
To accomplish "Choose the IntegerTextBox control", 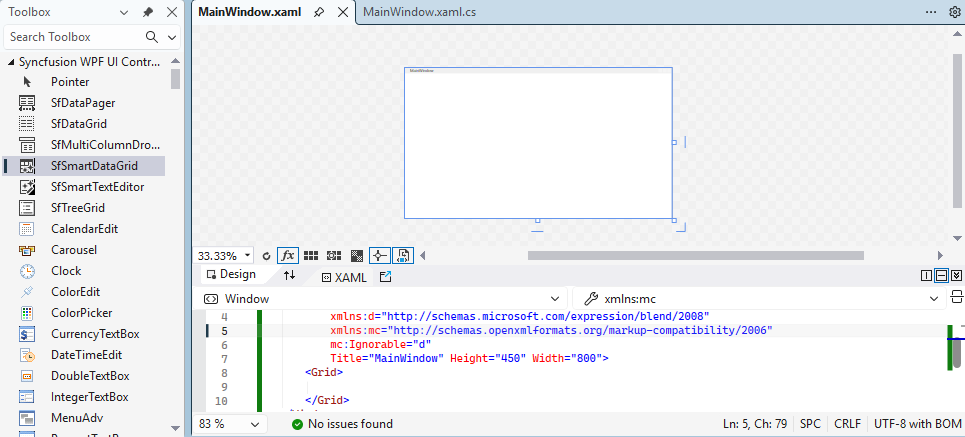I will point(84,397).
